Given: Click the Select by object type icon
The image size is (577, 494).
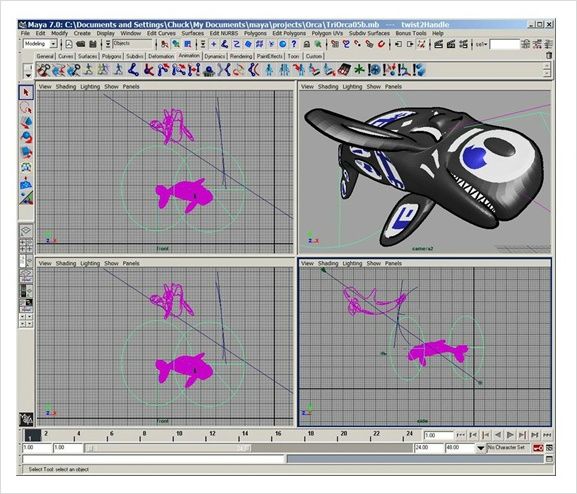Looking at the screenshot, I should click(x=176, y=44).
